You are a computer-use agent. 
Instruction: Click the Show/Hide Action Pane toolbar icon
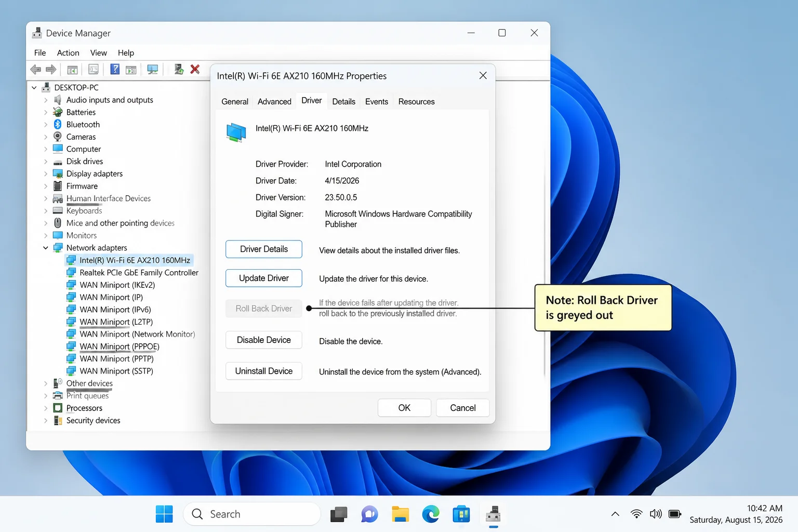click(x=131, y=70)
